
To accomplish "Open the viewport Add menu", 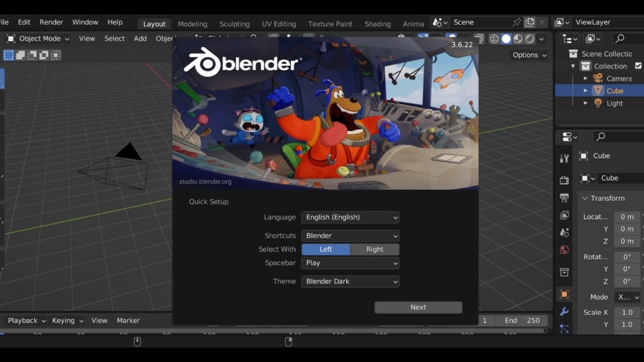I will coord(140,38).
